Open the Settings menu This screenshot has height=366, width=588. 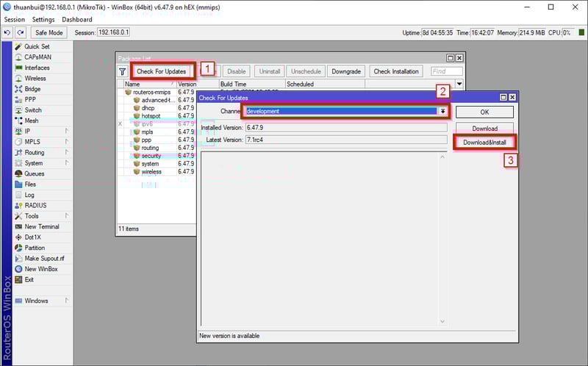(x=43, y=19)
